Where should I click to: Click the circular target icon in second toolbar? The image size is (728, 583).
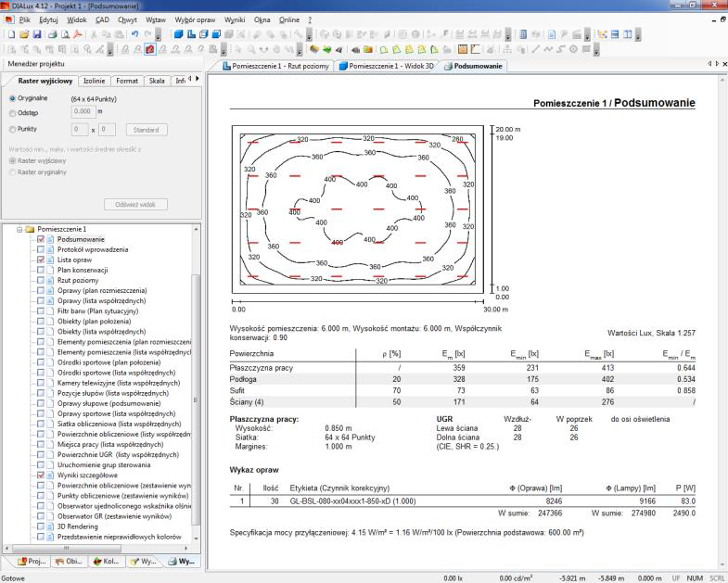573,49
